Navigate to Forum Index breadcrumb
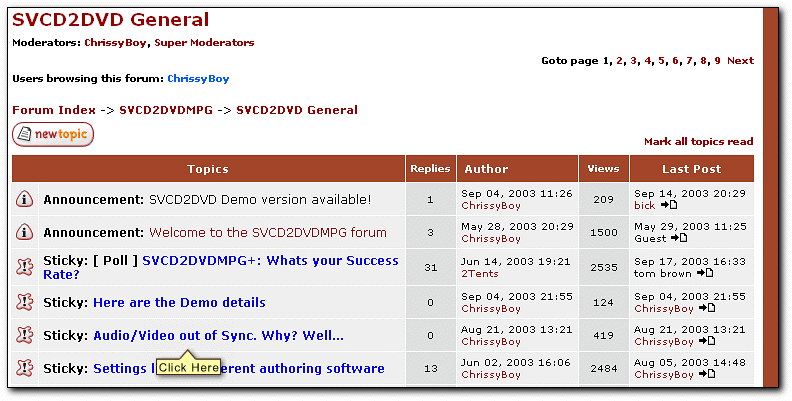The image size is (792, 401). [x=54, y=110]
